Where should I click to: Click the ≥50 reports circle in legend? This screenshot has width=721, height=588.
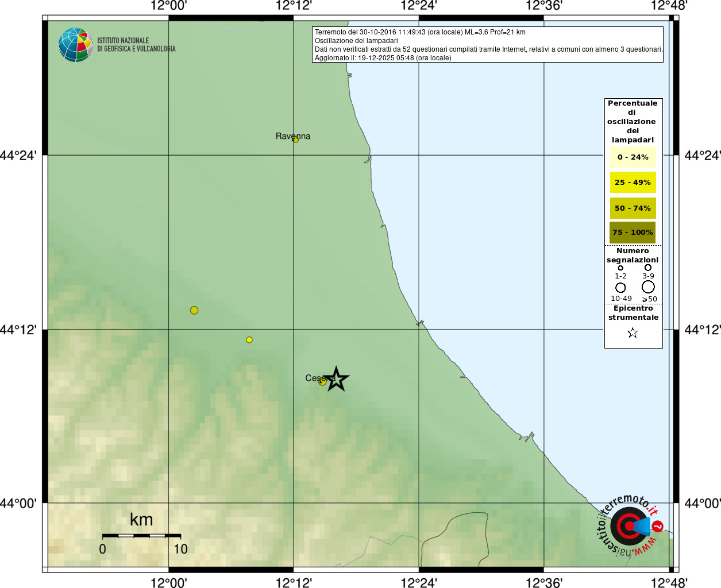[648, 287]
